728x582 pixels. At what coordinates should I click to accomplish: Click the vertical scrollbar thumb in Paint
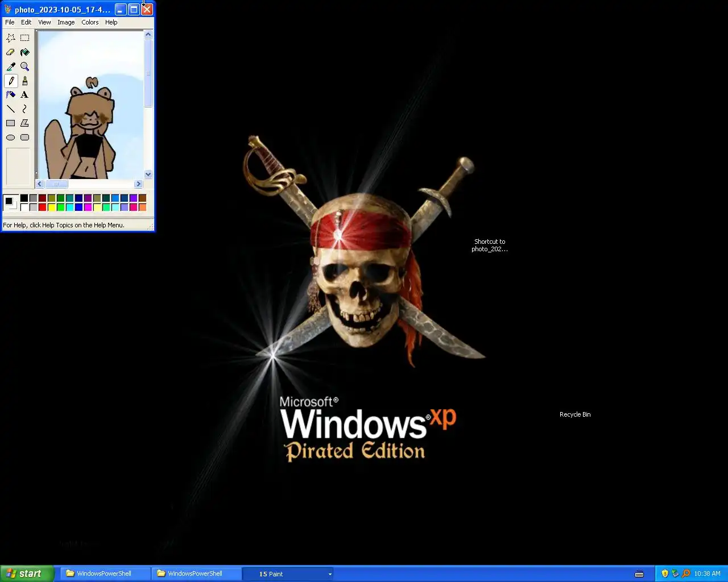[x=148, y=73]
